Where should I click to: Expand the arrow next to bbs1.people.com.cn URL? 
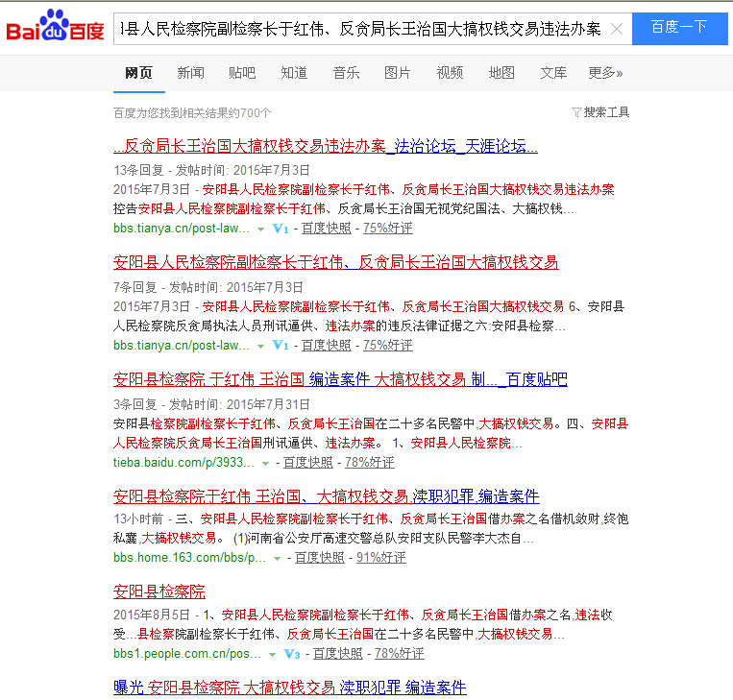[272, 654]
